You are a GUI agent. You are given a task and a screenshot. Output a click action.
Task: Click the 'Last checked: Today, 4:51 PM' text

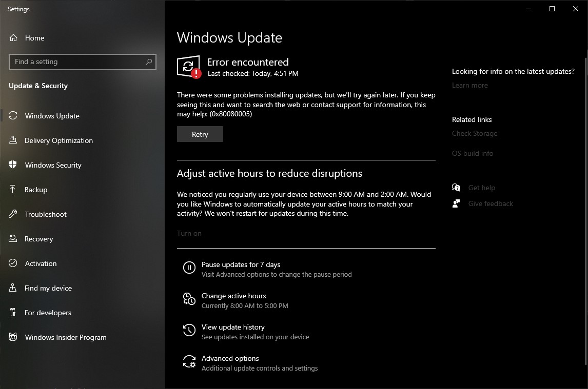(x=253, y=73)
